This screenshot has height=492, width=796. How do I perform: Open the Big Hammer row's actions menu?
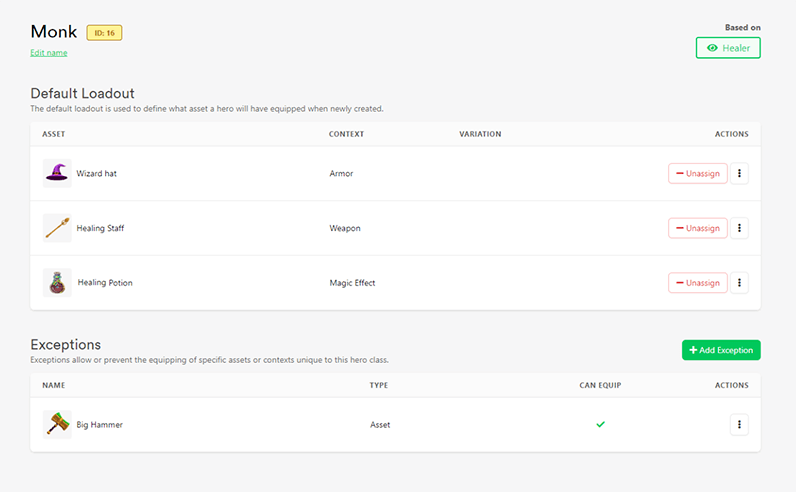click(739, 424)
